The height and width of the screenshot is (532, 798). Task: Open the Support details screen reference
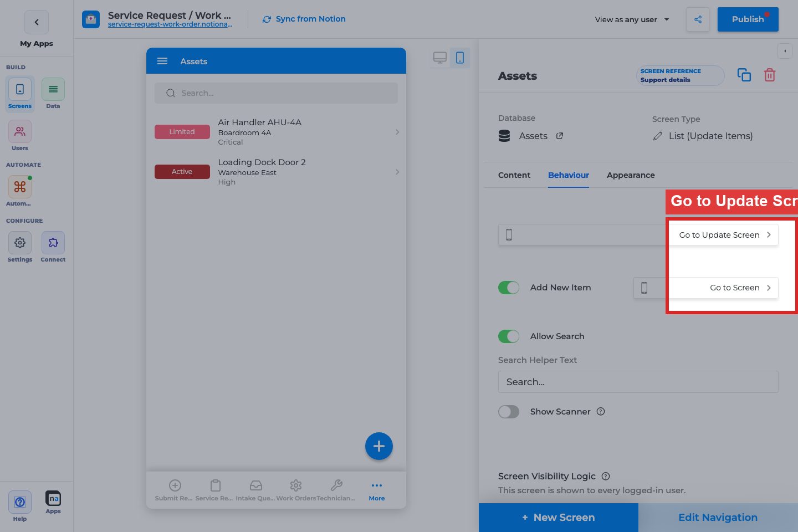[x=681, y=75]
